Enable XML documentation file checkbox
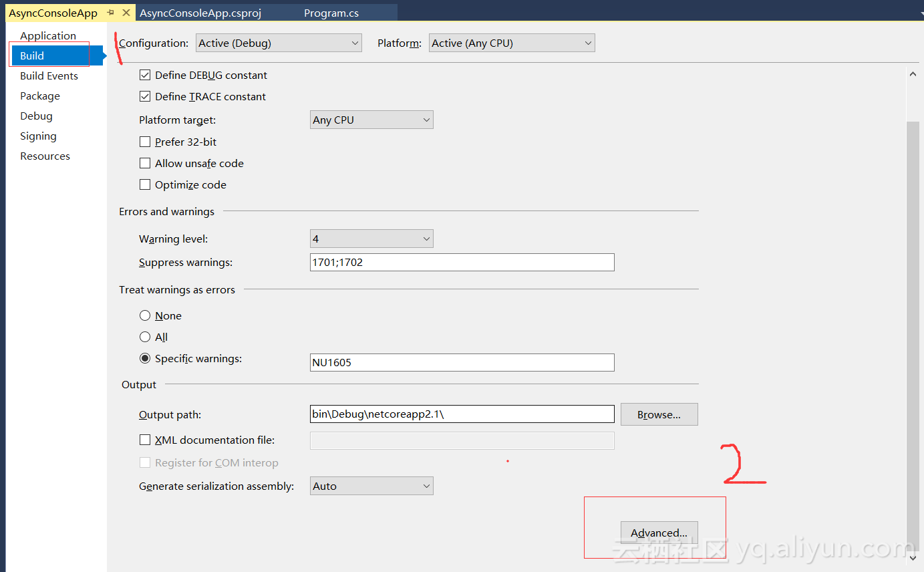This screenshot has height=572, width=924. 145,440
